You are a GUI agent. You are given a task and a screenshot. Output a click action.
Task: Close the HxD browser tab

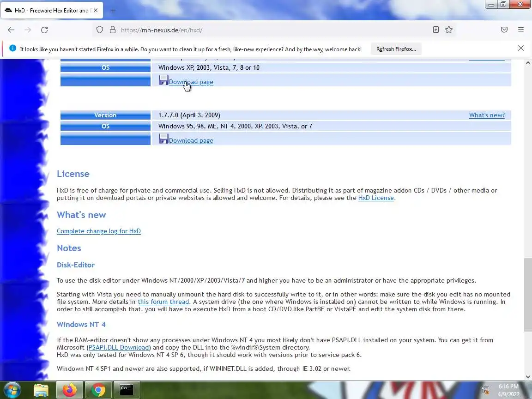(x=96, y=11)
